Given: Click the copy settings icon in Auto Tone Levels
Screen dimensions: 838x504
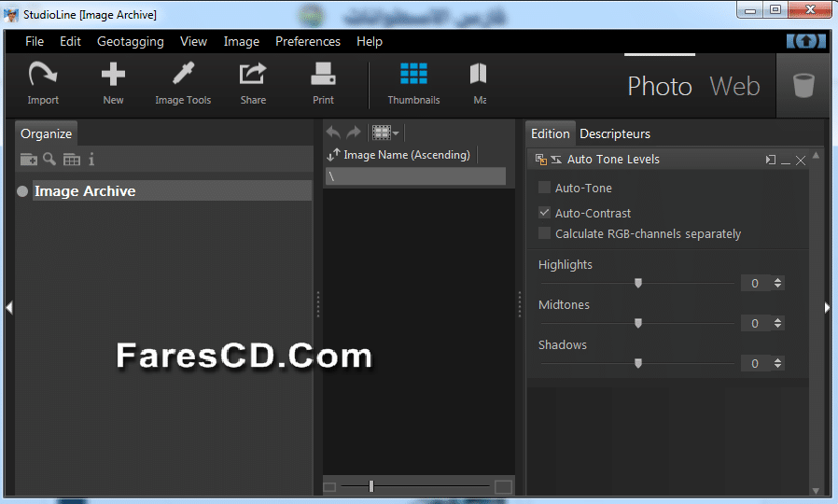Looking at the screenshot, I should point(541,160).
